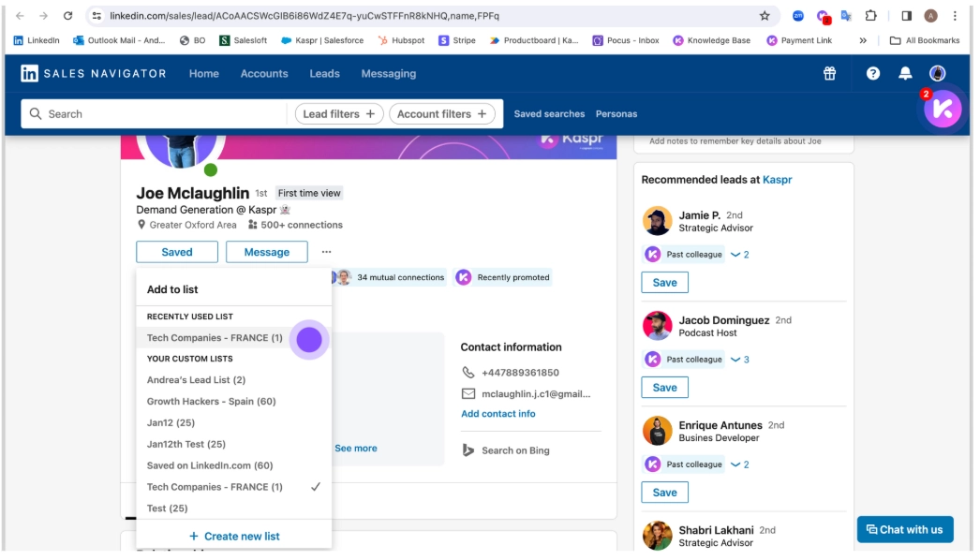Viewport: 980px width, 560px height.
Task: Open Kaspr company link in recommended leads
Action: click(x=777, y=180)
